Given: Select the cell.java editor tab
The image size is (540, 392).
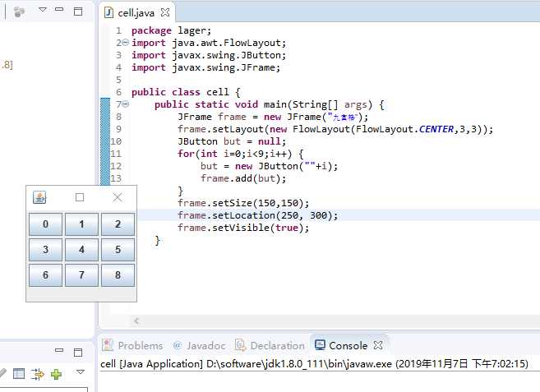Looking at the screenshot, I should point(136,13).
